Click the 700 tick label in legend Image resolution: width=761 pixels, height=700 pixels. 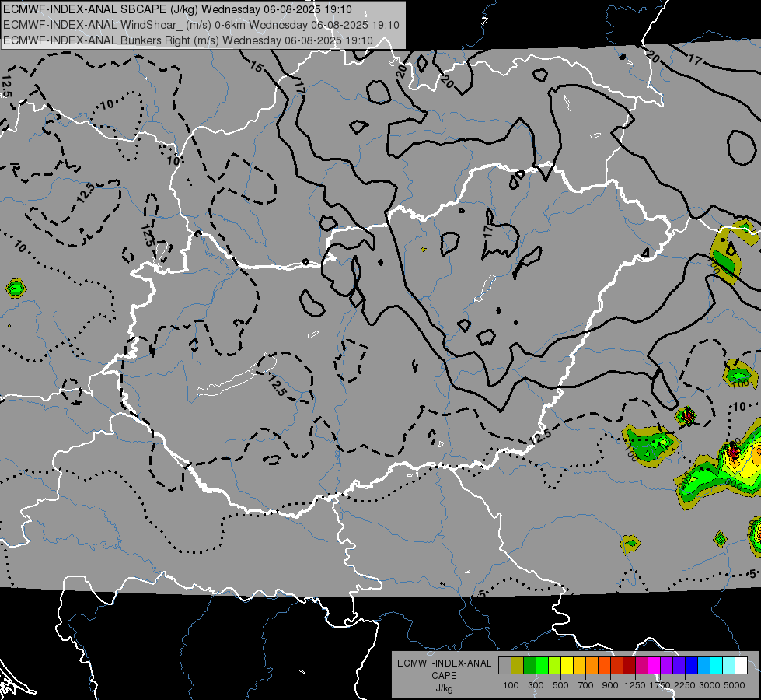pyautogui.click(x=586, y=685)
